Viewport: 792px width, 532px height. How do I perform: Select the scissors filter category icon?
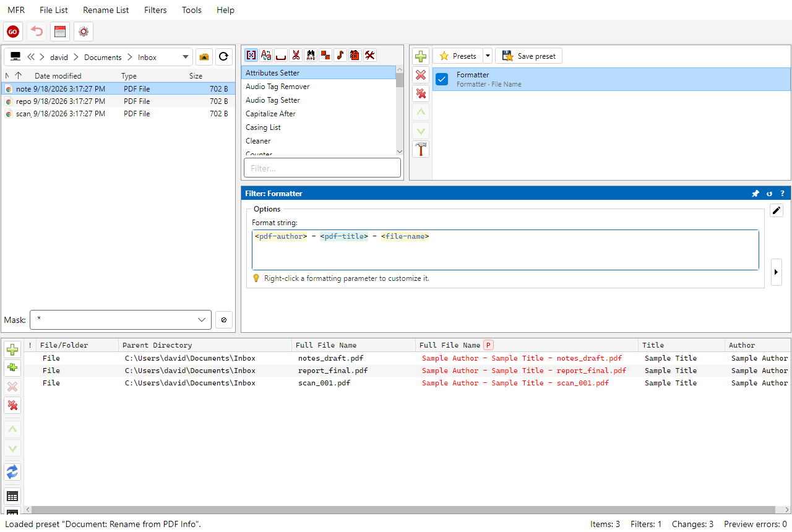(x=296, y=55)
